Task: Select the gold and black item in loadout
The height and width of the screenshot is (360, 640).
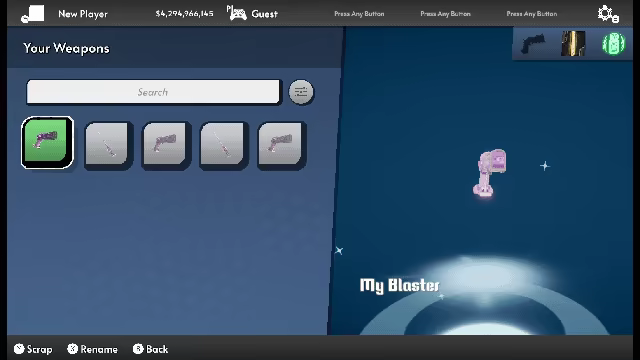Action: pyautogui.click(x=573, y=44)
